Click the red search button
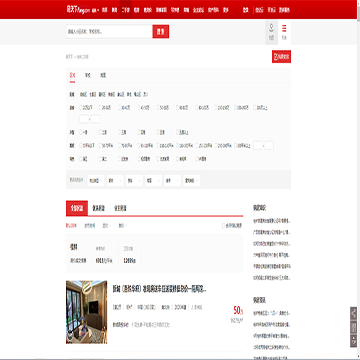This screenshot has height=360, width=360. point(161,32)
